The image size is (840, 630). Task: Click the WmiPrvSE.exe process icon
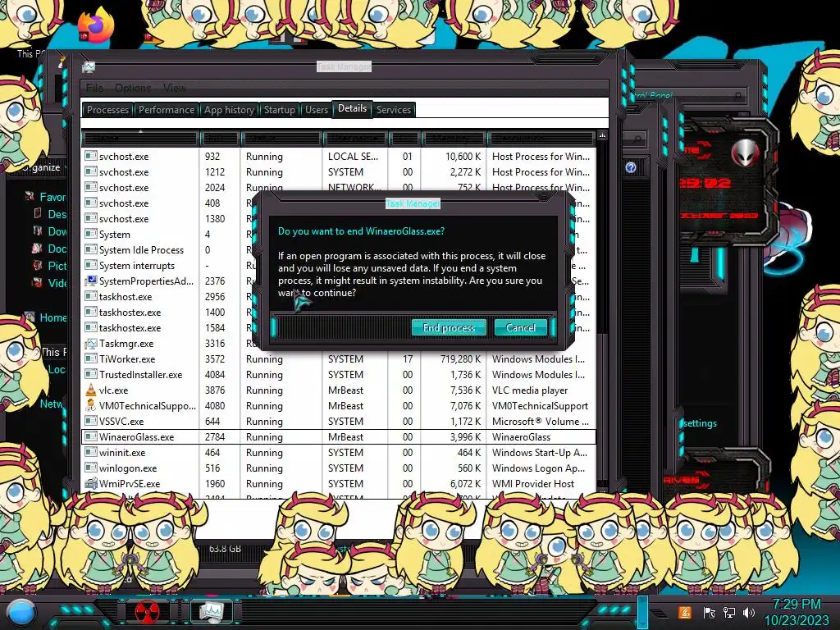coord(91,483)
